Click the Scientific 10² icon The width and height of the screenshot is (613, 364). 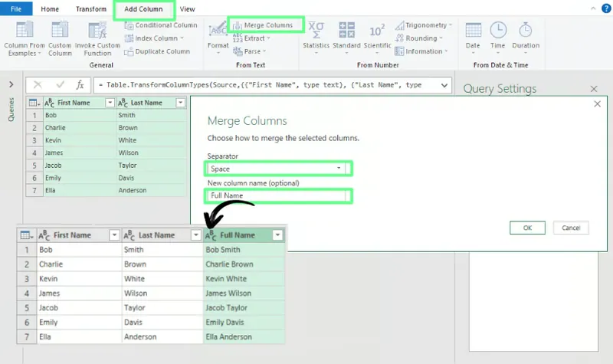coord(377,31)
